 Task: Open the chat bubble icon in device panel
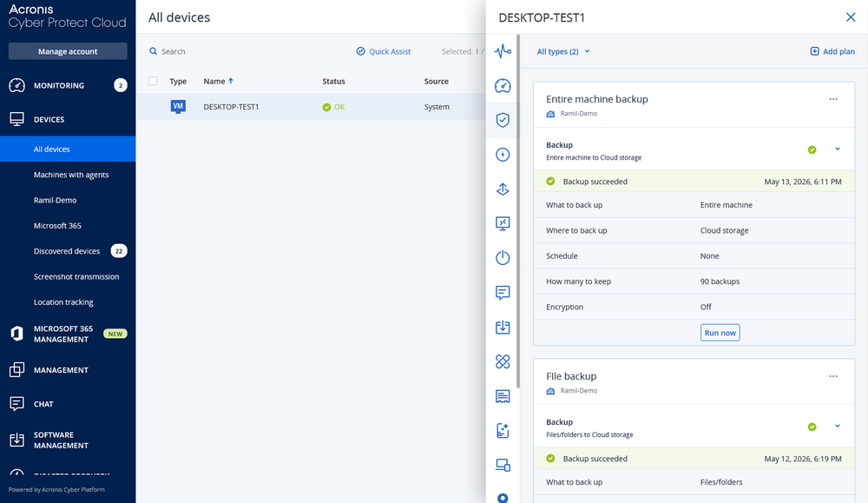click(503, 293)
